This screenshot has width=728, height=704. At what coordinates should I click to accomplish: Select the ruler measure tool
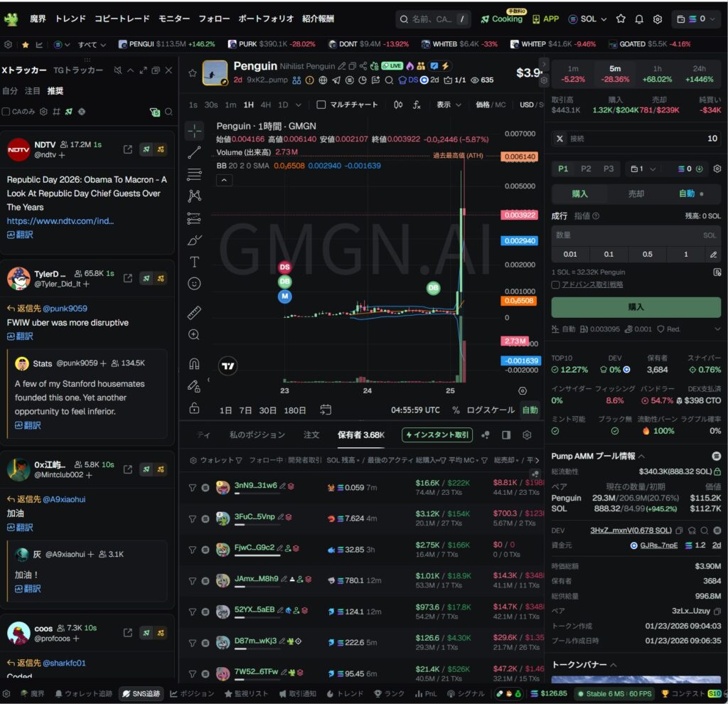coord(194,313)
